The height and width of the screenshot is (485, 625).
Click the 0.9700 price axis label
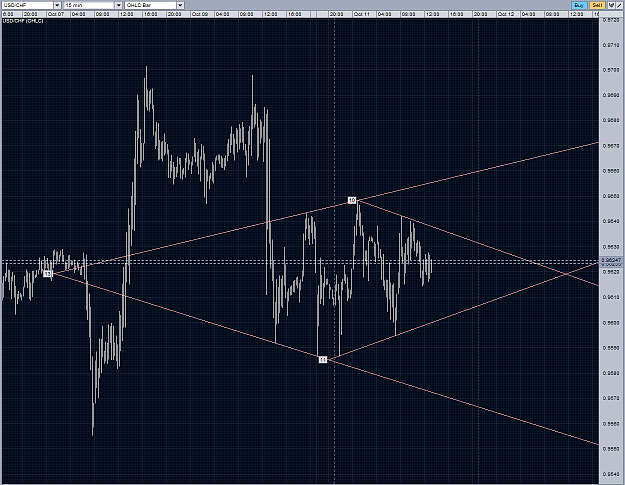(611, 70)
